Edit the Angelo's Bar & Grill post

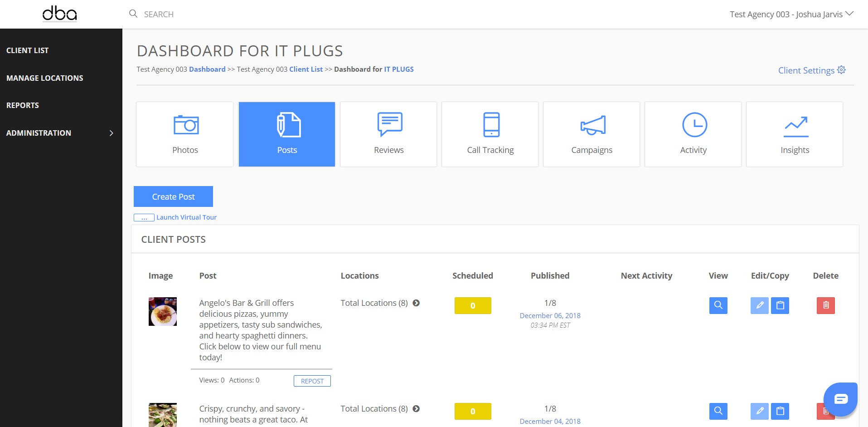759,305
